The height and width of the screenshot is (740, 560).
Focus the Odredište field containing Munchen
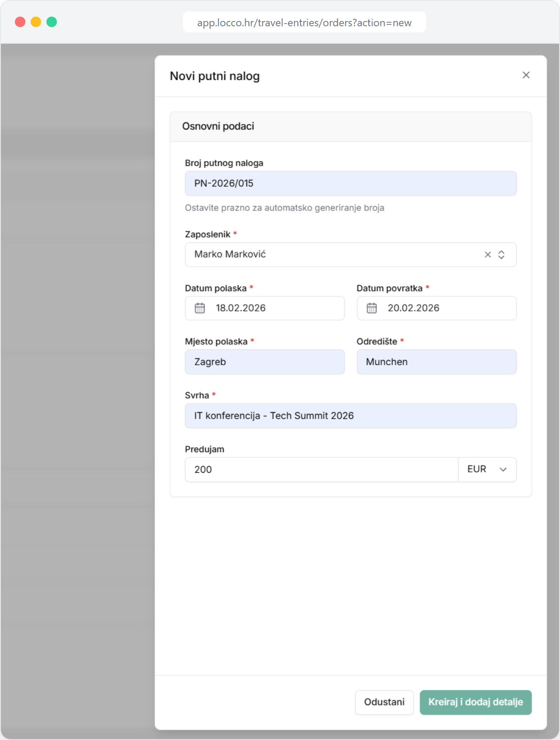436,362
